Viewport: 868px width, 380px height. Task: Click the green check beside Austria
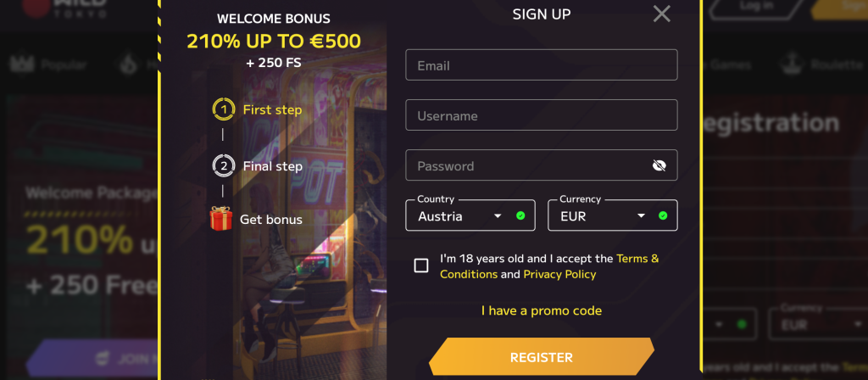point(520,216)
